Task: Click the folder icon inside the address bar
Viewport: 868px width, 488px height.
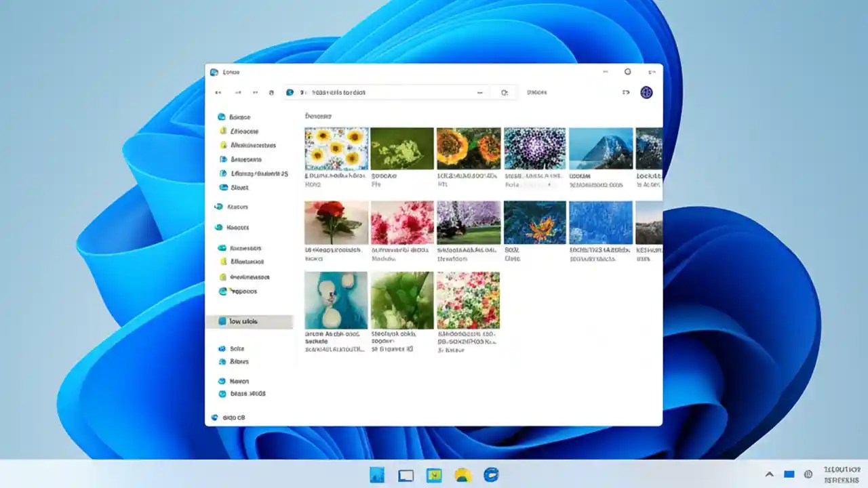Action: (291, 92)
